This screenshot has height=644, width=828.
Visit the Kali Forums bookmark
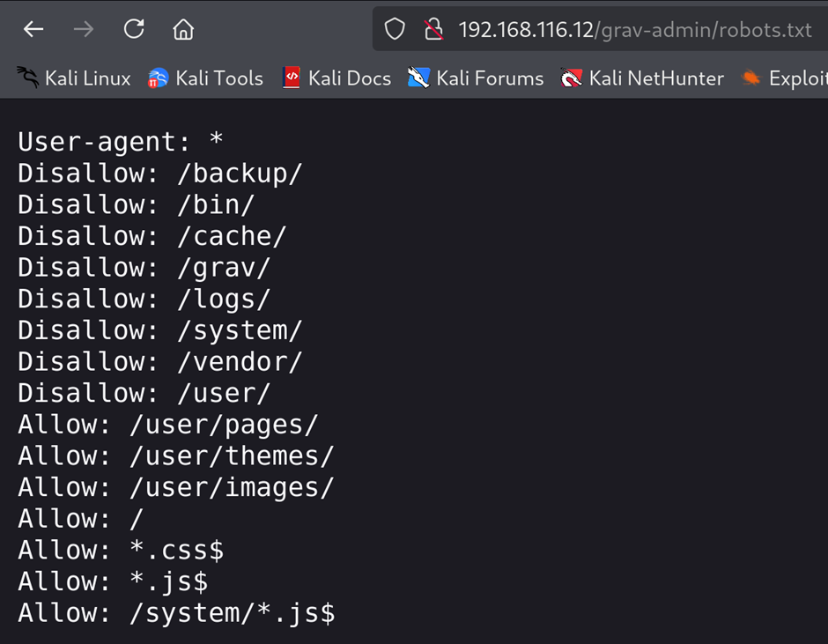point(476,78)
